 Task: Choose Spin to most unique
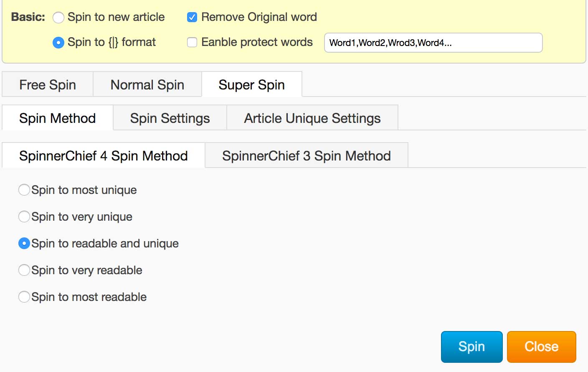click(24, 190)
